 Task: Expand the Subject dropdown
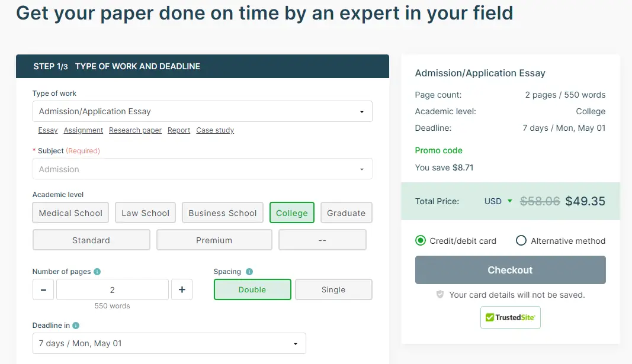202,169
